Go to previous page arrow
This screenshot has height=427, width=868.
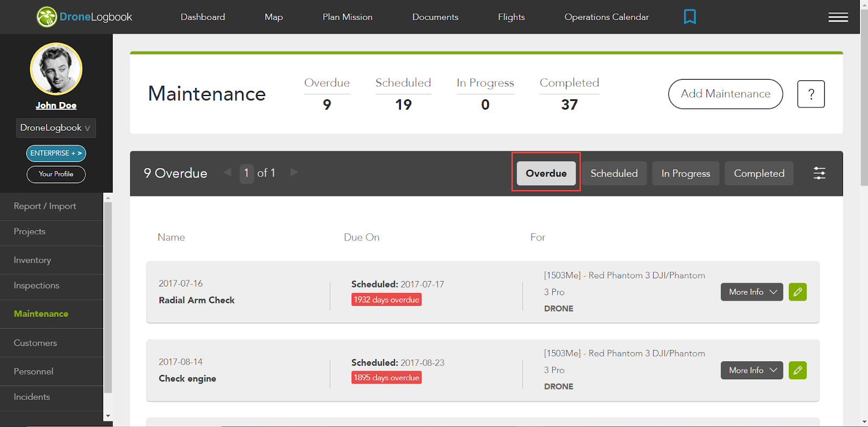pyautogui.click(x=227, y=173)
